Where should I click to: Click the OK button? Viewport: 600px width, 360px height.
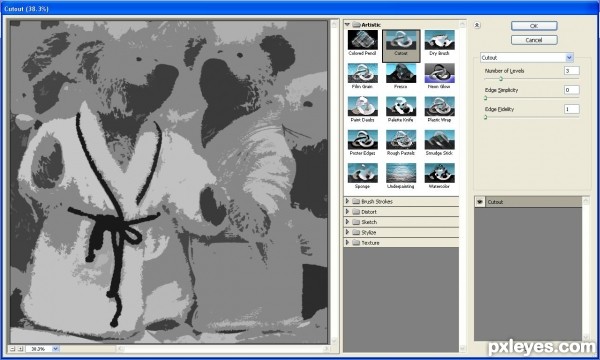click(x=534, y=26)
